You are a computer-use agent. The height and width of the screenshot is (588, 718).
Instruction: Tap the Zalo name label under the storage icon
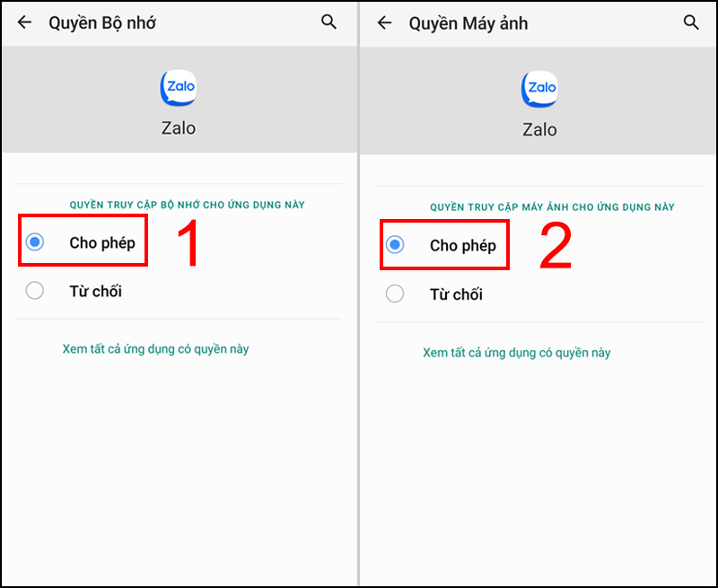178,127
